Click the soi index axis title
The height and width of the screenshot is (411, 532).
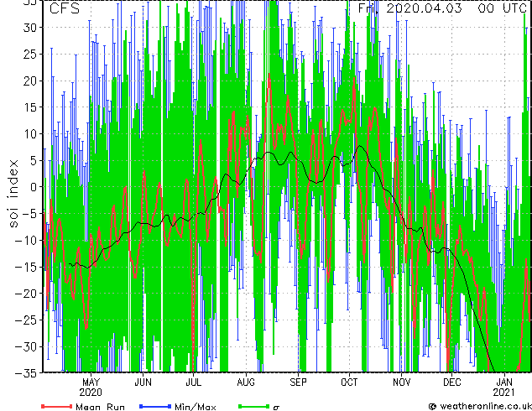click(13, 193)
